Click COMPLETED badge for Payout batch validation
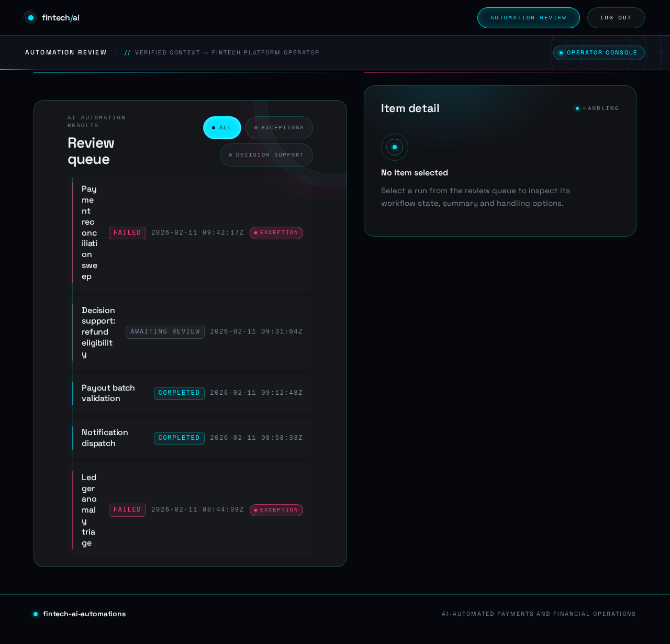670x644 pixels. click(x=179, y=393)
